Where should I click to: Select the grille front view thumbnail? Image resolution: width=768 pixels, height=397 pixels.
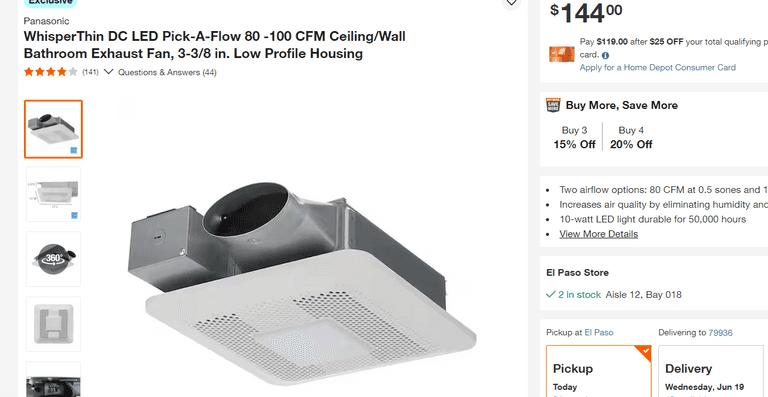[x=53, y=324]
